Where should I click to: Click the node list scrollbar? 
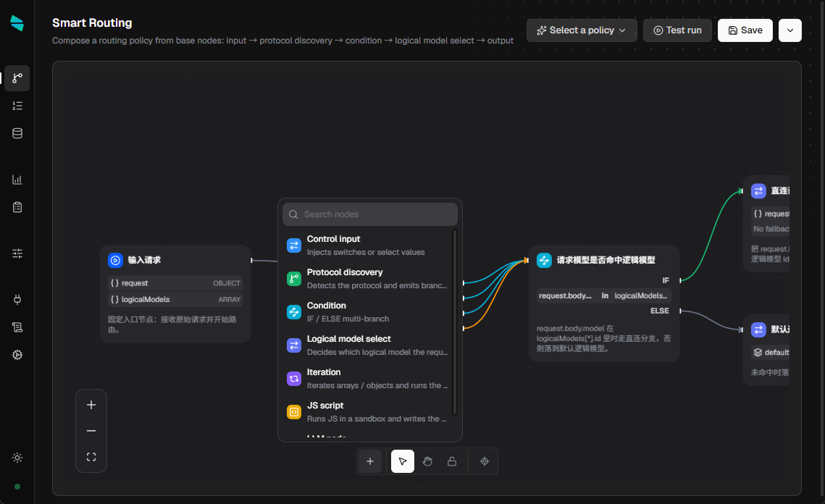point(455,322)
